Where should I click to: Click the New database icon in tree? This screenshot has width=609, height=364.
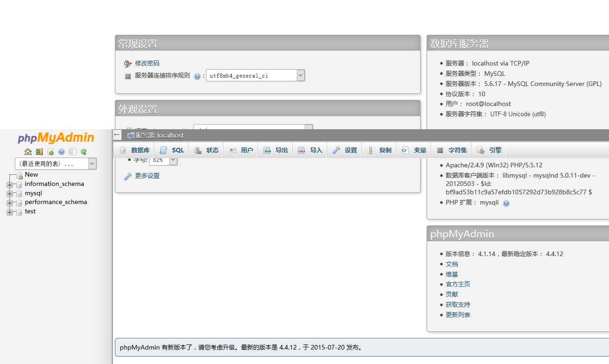(x=19, y=176)
